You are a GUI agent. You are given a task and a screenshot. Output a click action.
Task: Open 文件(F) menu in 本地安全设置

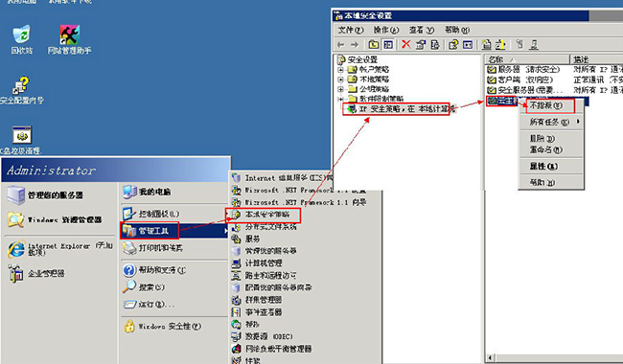(351, 30)
